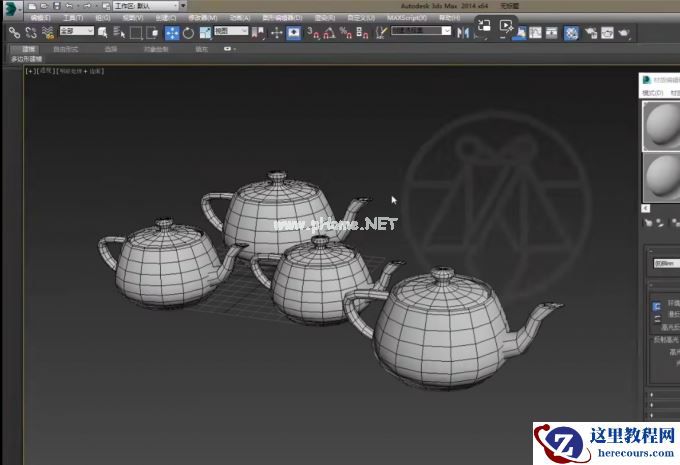Open 模式(D) menu in Material Editor
Image resolution: width=680 pixels, height=465 pixels.
(652, 93)
